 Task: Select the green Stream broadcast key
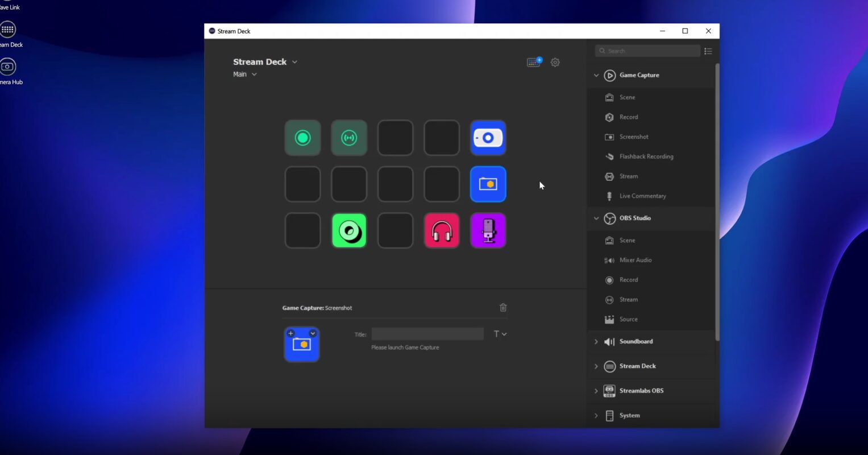click(349, 138)
